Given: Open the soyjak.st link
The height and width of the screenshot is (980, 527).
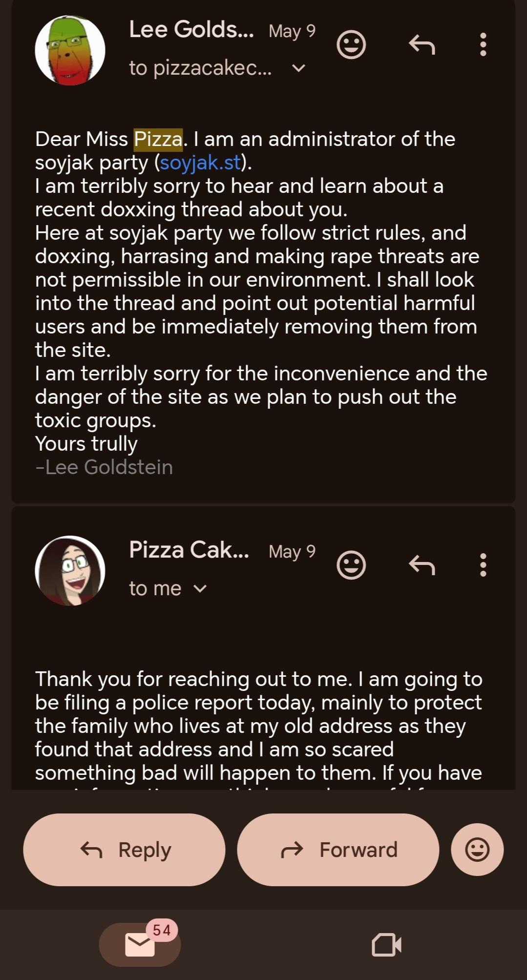Looking at the screenshot, I should [200, 163].
